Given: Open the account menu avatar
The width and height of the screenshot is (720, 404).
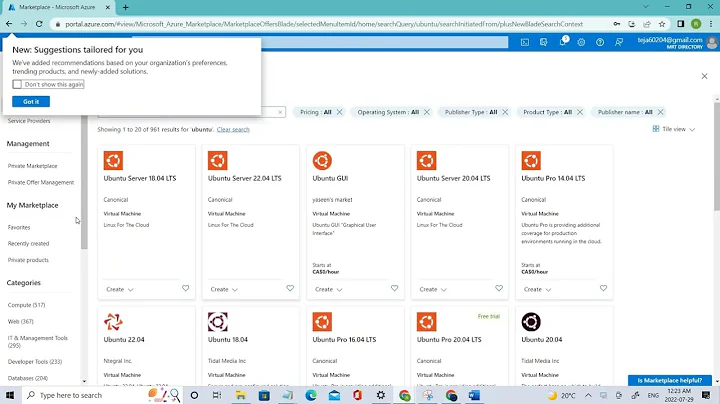Looking at the screenshot, I should click(x=712, y=43).
